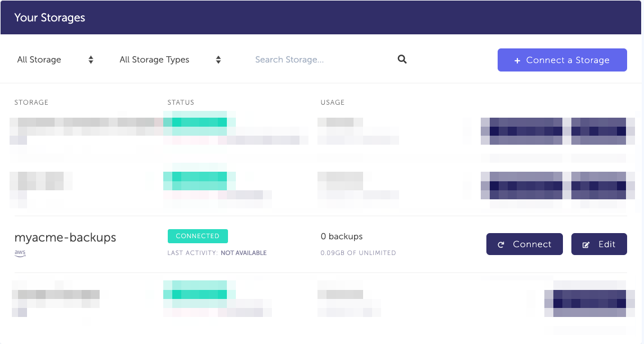This screenshot has height=344, width=644.
Task: Select the myacme-backups storage name
Action: point(64,237)
